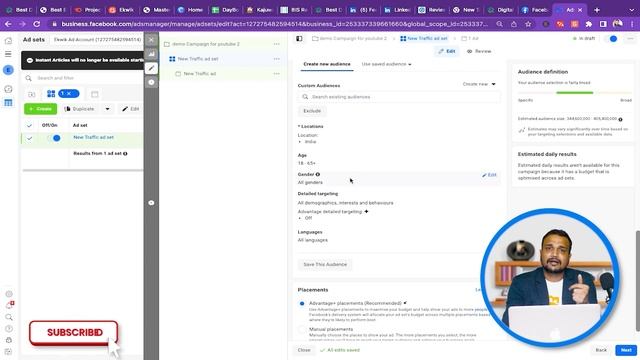Screen dimensions: 640x360
Task: Open the Duplicate dropdown arrow
Action: pos(107,109)
